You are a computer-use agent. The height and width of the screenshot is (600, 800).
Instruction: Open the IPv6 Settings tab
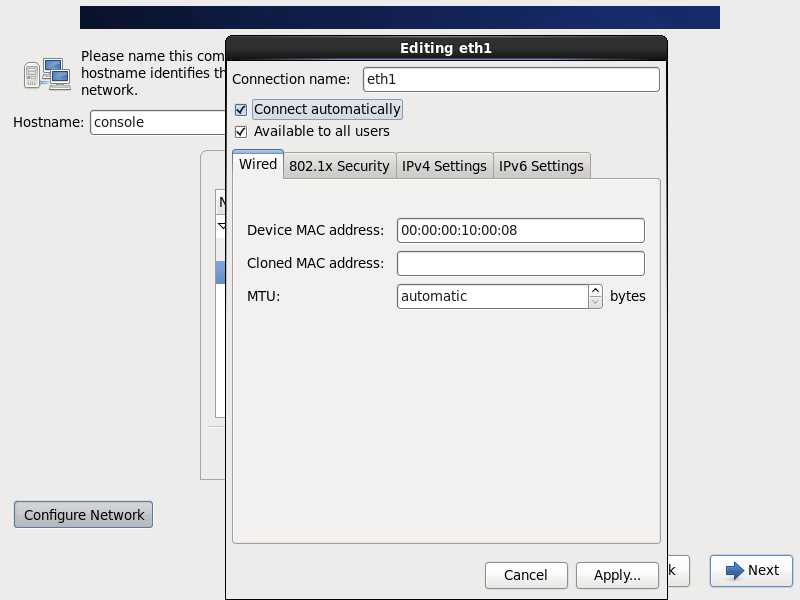click(x=541, y=166)
